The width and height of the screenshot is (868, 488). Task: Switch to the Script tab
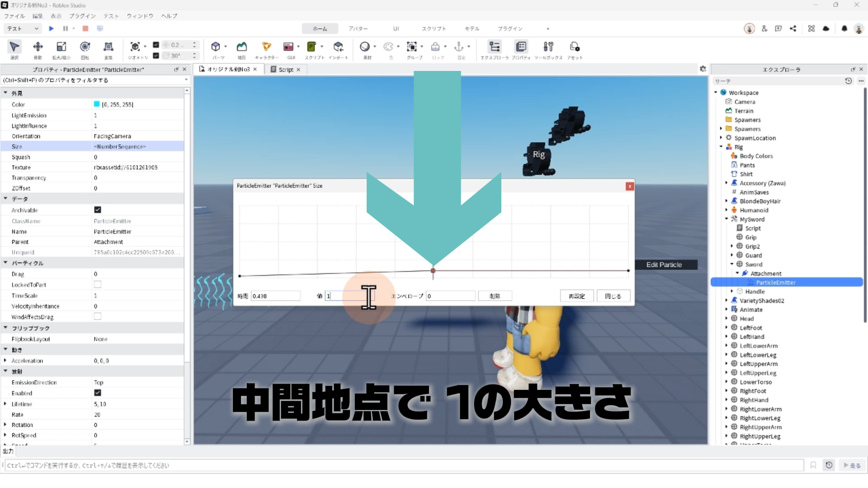pyautogui.click(x=285, y=70)
